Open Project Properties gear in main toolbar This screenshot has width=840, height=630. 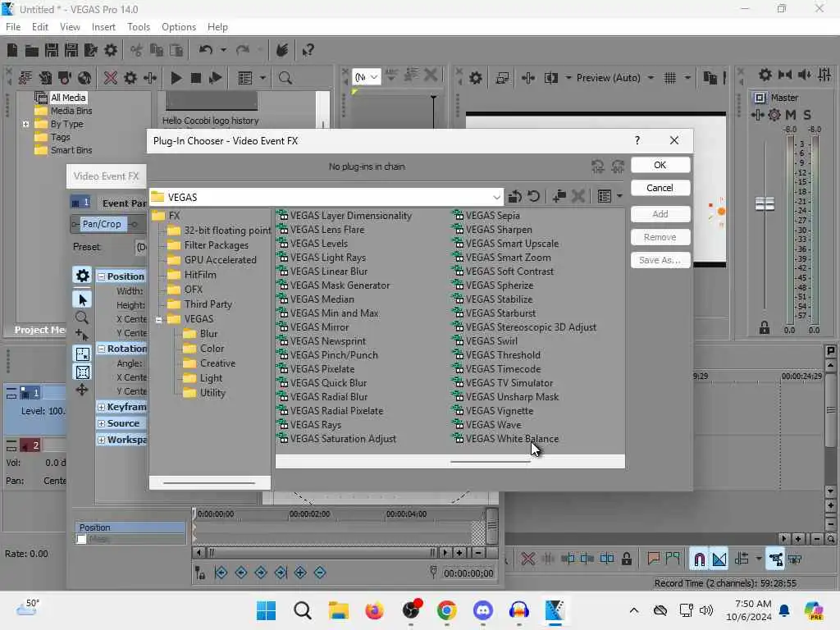[x=111, y=50]
